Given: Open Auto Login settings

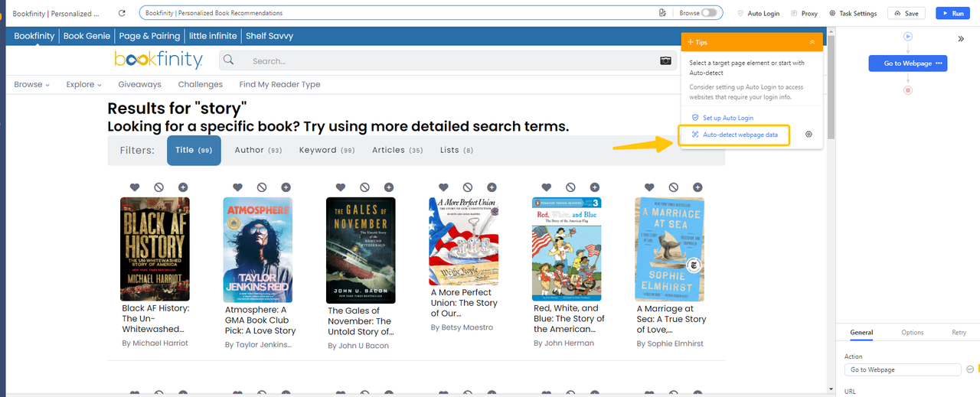Looking at the screenshot, I should click(x=758, y=13).
